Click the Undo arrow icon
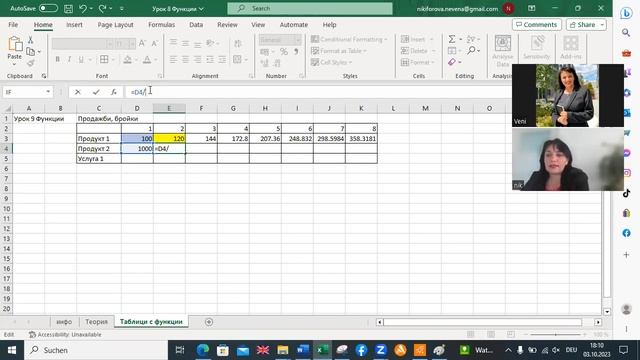640x360 pixels. [83, 8]
